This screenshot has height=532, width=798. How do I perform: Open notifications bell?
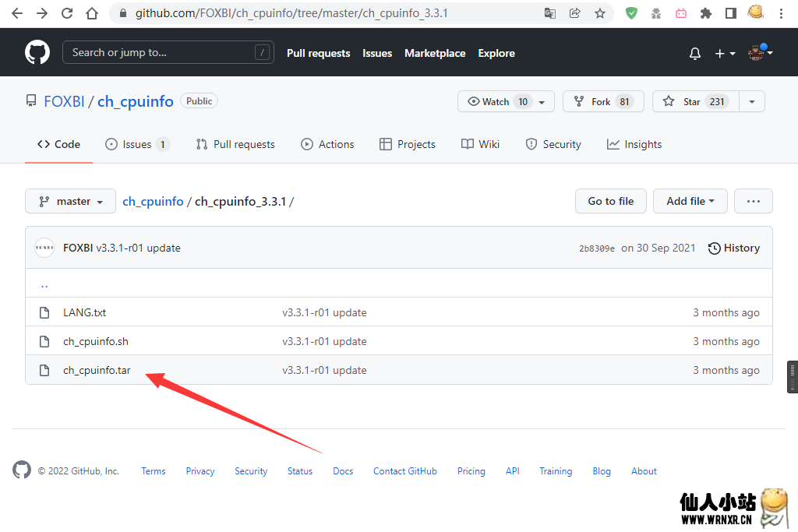pos(694,53)
